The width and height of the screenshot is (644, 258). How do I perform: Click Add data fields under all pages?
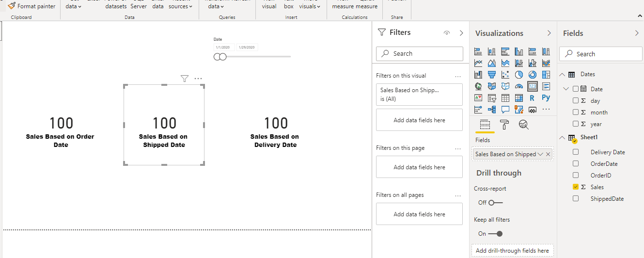pos(419,214)
